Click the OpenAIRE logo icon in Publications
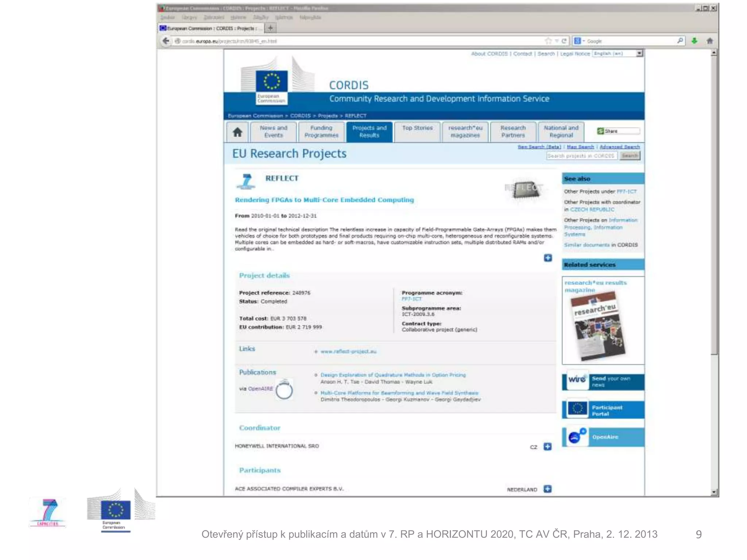Viewport: 747px width, 560px height. point(284,390)
